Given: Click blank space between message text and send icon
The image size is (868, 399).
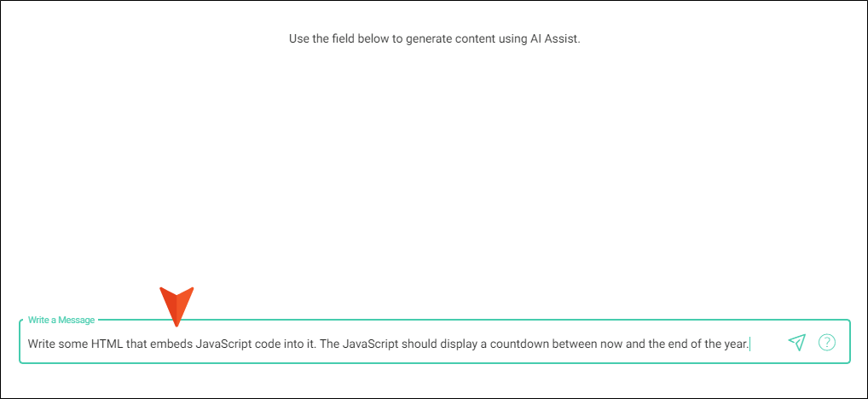Looking at the screenshot, I should pyautogui.click(x=768, y=344).
